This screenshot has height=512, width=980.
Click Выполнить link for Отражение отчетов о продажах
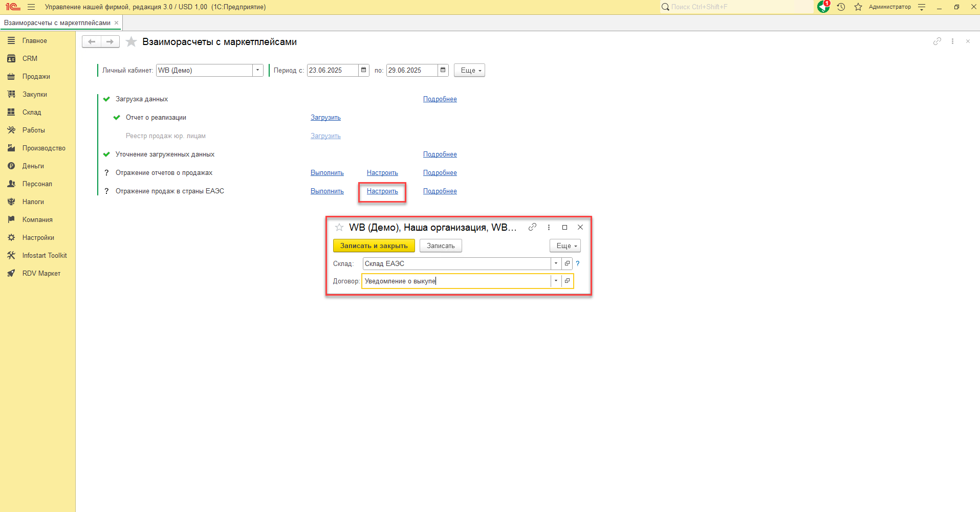pos(327,172)
